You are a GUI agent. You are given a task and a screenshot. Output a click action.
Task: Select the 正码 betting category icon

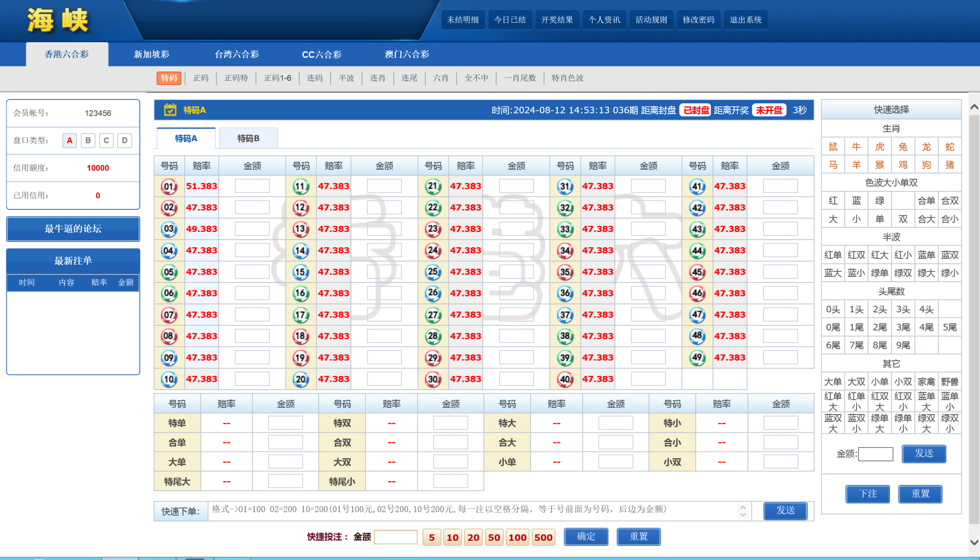coord(201,78)
